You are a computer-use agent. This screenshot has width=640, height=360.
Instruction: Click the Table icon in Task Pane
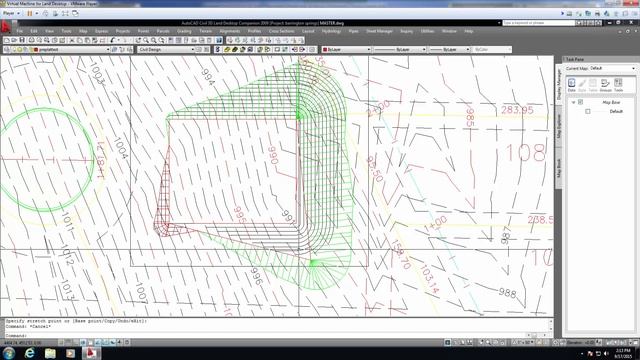(x=593, y=85)
